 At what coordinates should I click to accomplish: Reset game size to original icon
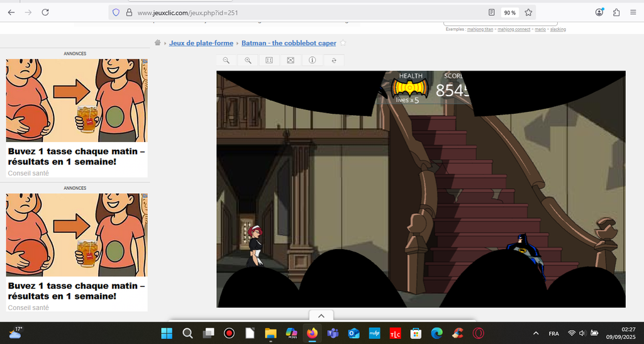coord(269,60)
